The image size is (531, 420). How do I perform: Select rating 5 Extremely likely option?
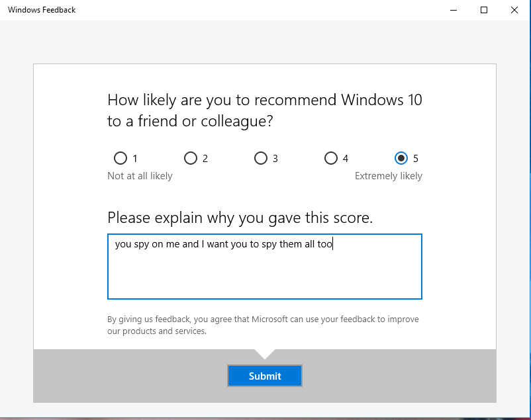click(401, 158)
